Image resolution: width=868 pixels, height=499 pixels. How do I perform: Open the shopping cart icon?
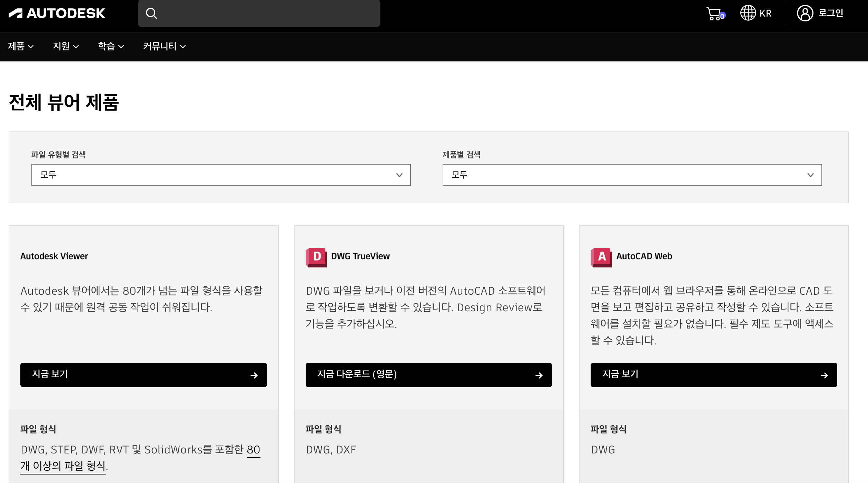click(x=714, y=13)
